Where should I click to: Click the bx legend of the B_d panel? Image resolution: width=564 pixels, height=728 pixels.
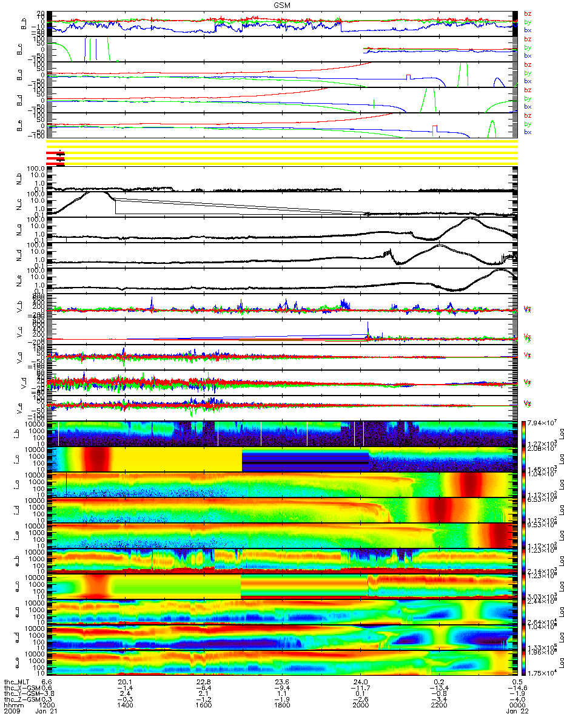(527, 107)
